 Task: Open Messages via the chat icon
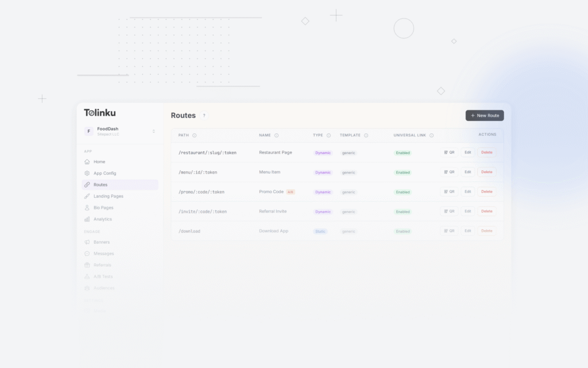click(x=87, y=254)
